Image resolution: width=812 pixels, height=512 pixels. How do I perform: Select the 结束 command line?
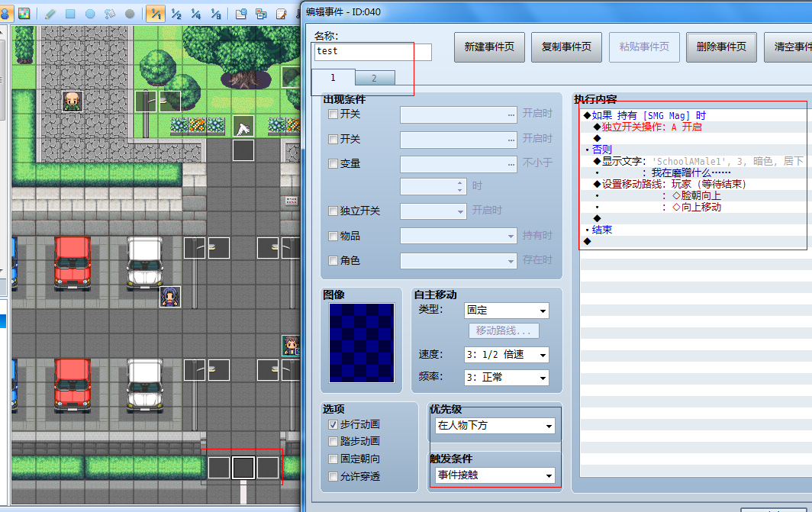[601, 230]
